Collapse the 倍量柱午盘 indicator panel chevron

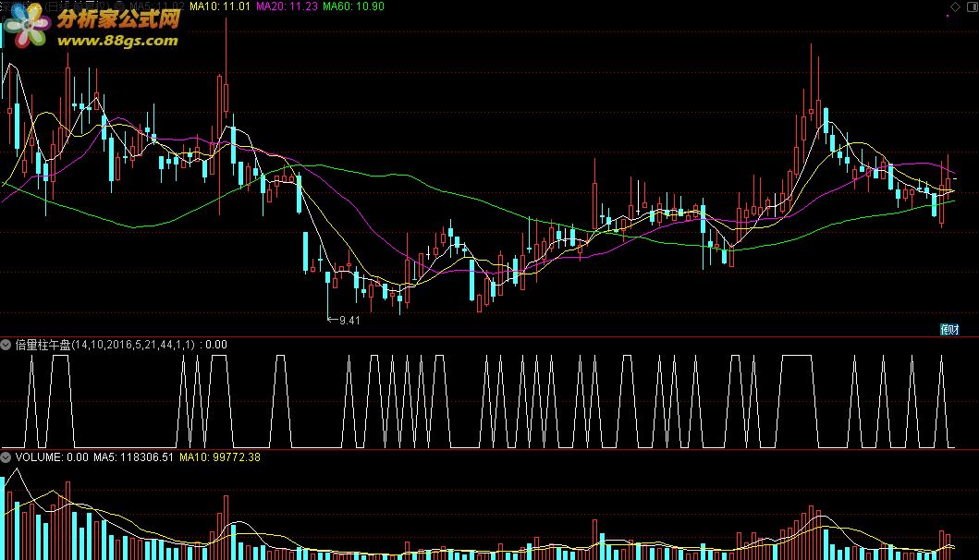(6, 345)
